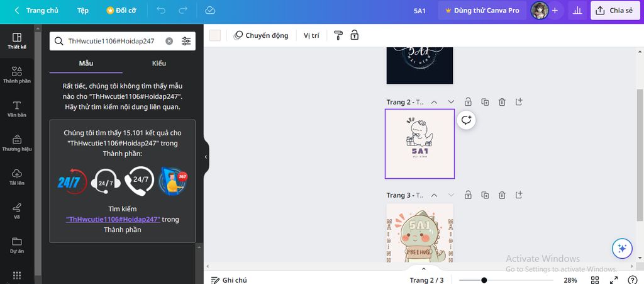The height and width of the screenshot is (284, 644).
Task: Delete Trang 2 page
Action: click(x=502, y=102)
